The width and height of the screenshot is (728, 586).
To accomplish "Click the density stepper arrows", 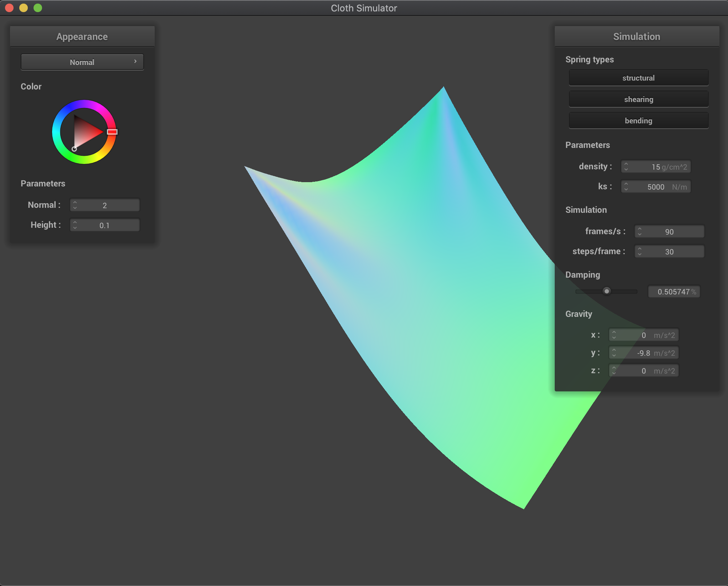I will [626, 166].
